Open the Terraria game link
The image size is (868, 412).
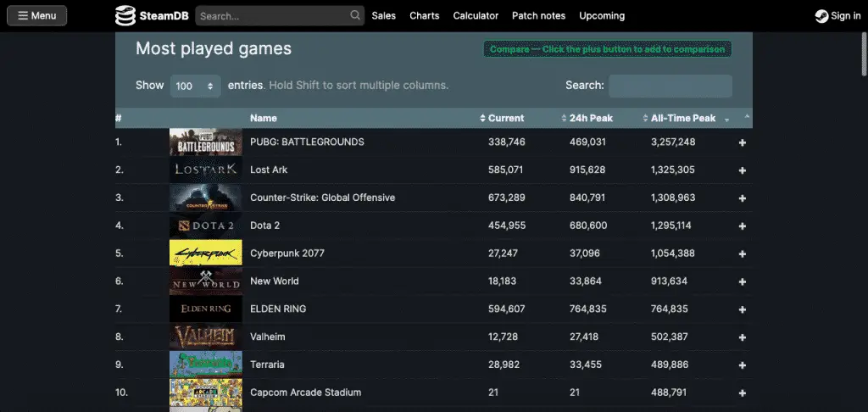(267, 365)
